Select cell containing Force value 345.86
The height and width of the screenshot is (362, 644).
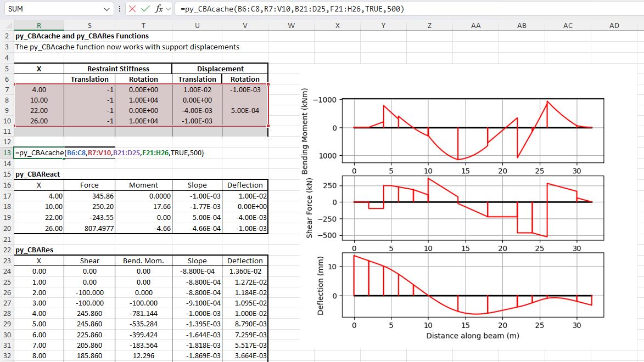[90, 196]
